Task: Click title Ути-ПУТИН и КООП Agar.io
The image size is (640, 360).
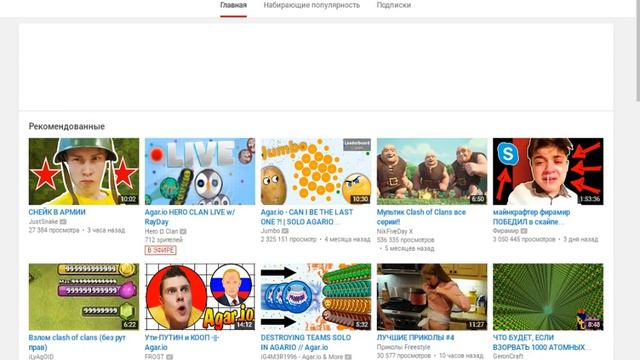Action: (182, 342)
